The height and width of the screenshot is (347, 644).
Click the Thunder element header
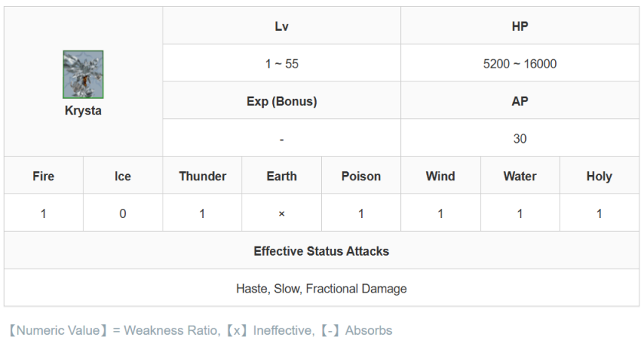click(x=202, y=177)
